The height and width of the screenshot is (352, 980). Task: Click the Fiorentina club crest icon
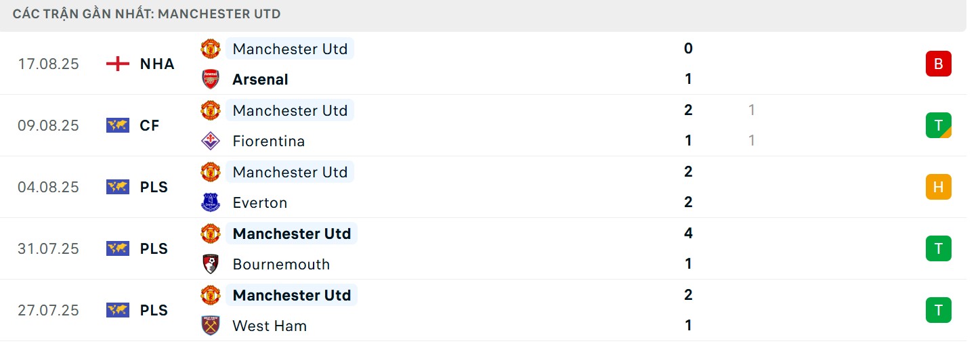click(211, 141)
